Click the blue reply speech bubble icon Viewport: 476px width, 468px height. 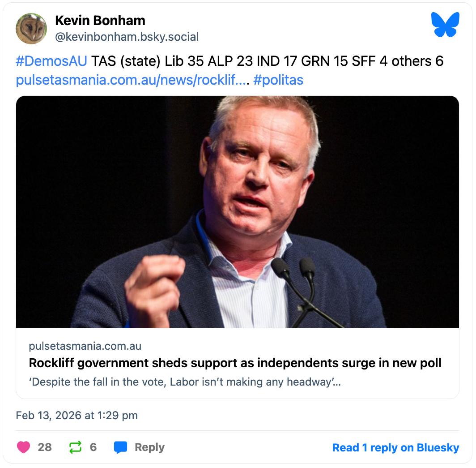pos(121,447)
